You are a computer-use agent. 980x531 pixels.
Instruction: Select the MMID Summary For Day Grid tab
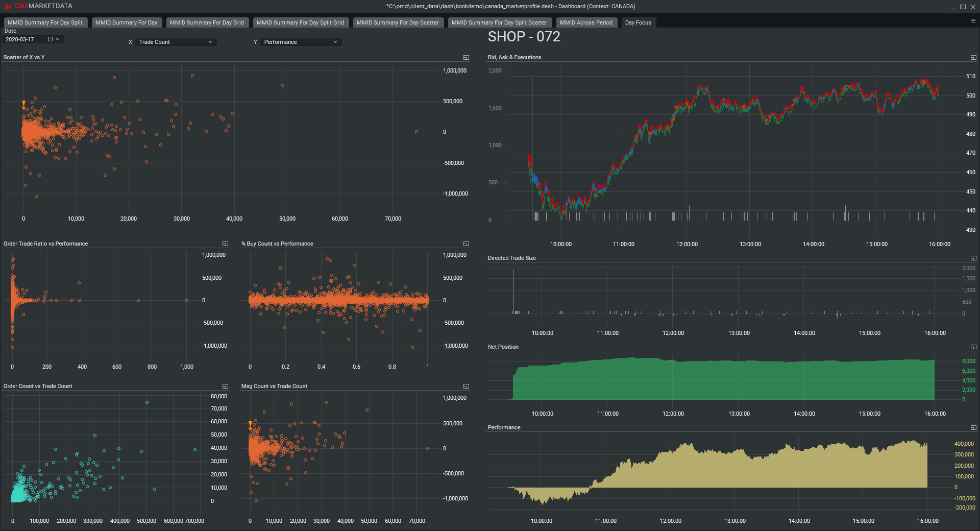click(x=207, y=22)
